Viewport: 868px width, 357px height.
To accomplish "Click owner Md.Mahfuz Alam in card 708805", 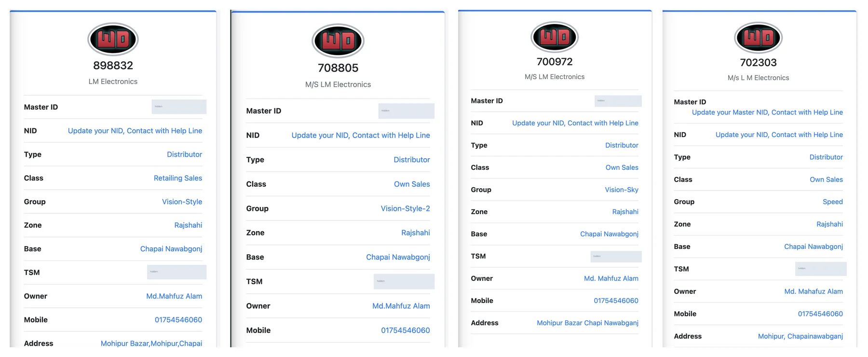I will tap(401, 306).
